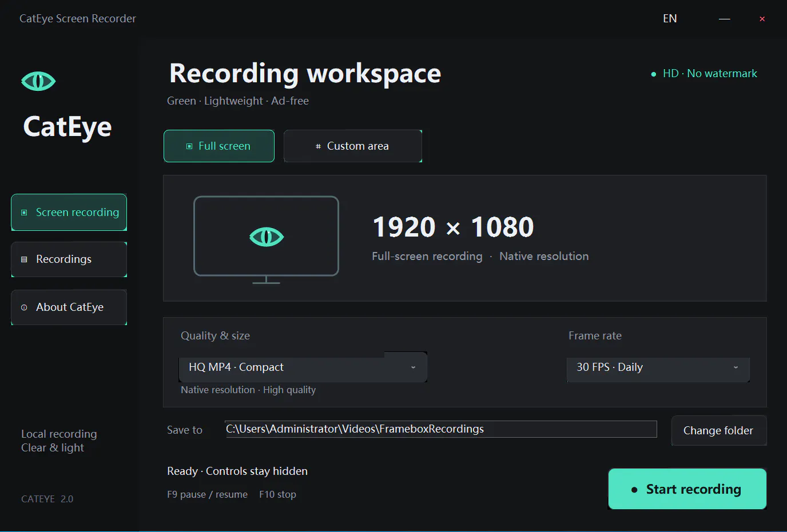This screenshot has height=532, width=787.
Task: Click the 'Quality & size' label
Action: point(215,336)
